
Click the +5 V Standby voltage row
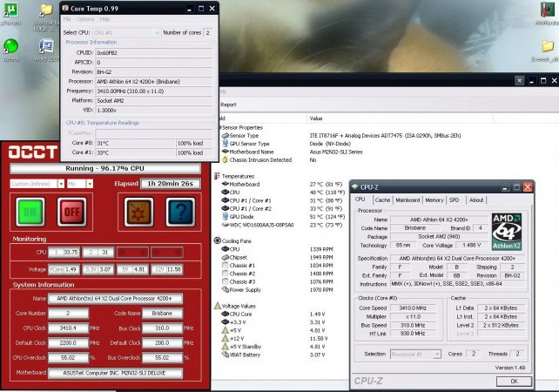tap(273, 347)
